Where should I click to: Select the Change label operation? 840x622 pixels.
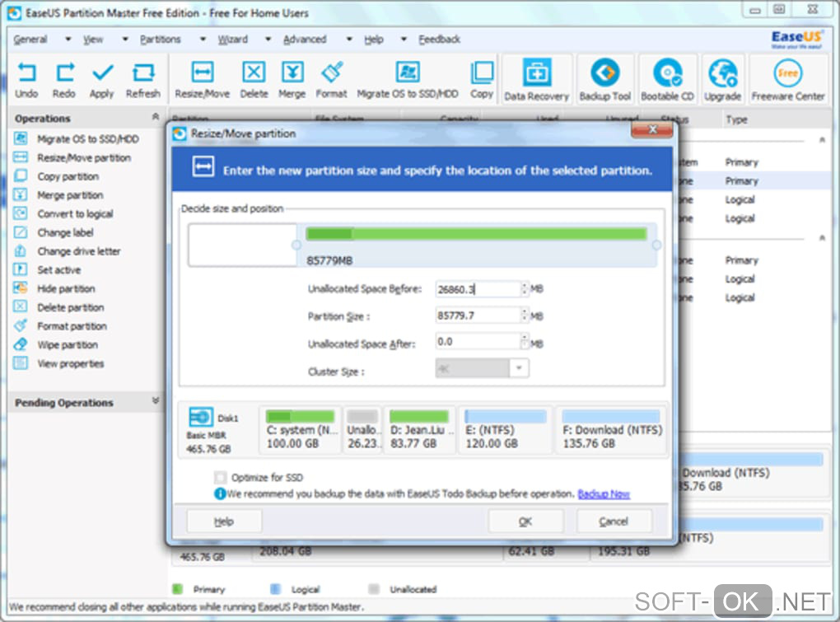pyautogui.click(x=54, y=232)
